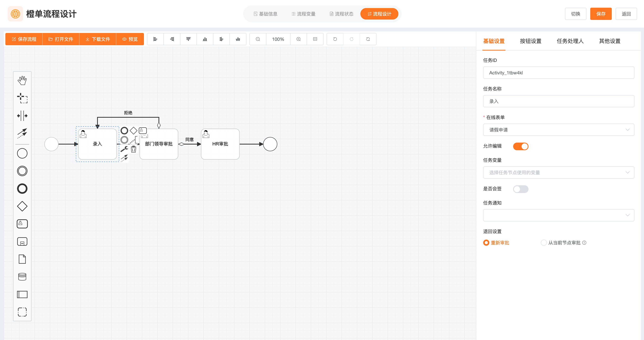Click the 任务名称 input field
The image size is (644, 340).
[558, 101]
